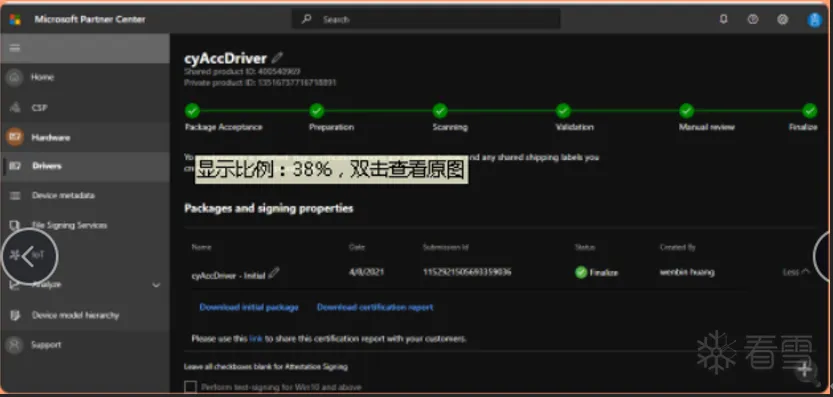
Task: Click the Package Acceptance step check mark
Action: tap(192, 111)
